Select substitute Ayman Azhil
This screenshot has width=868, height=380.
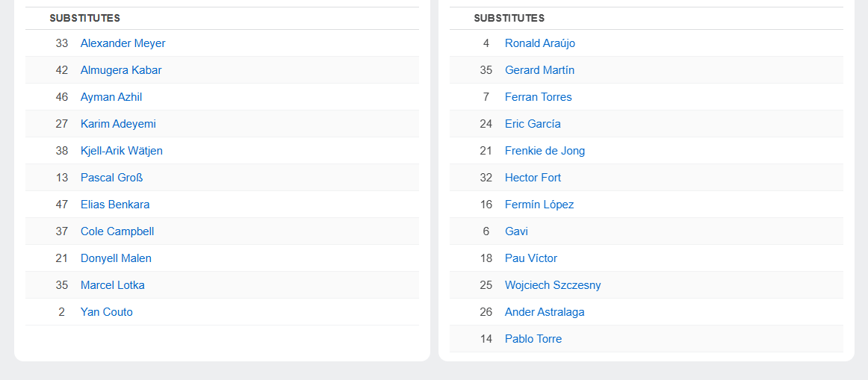pos(111,97)
